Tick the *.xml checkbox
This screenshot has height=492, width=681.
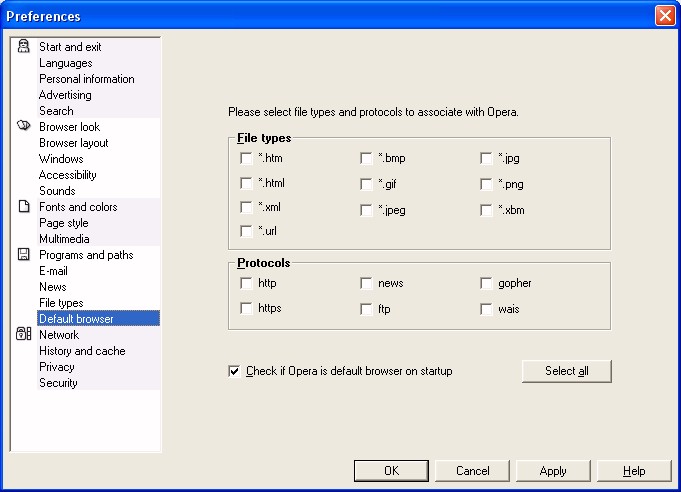click(x=246, y=207)
